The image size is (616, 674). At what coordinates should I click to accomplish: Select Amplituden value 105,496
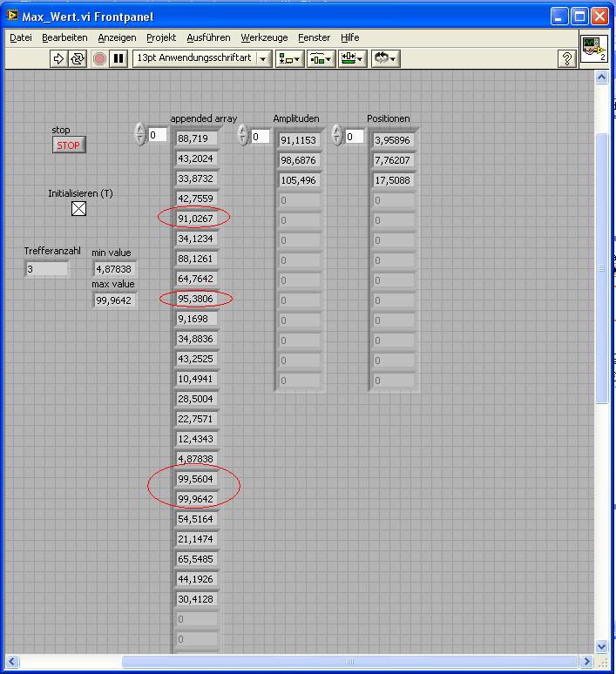coord(300,180)
